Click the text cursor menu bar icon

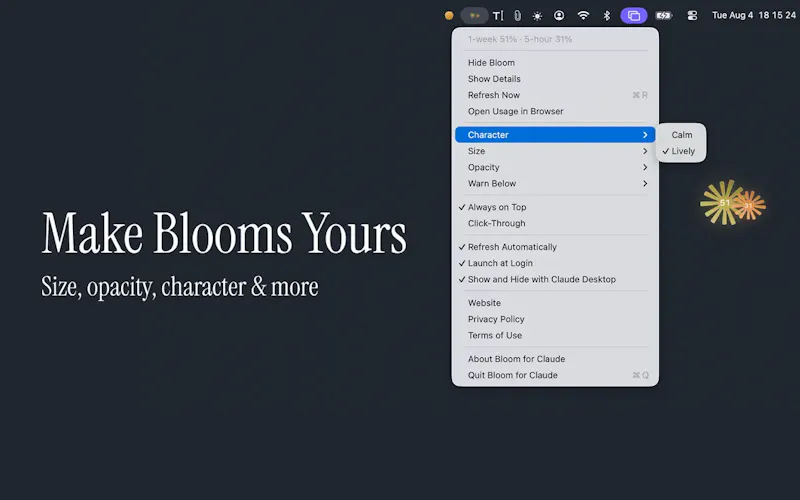point(498,16)
